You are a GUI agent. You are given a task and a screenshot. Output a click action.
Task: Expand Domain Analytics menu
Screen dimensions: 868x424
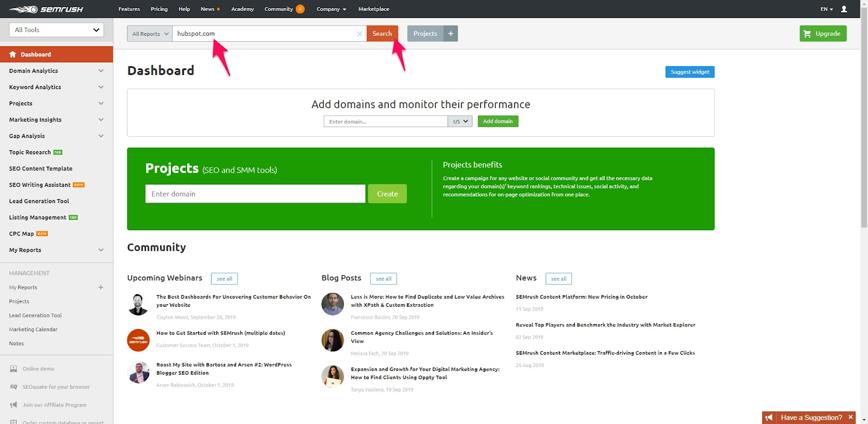click(101, 71)
